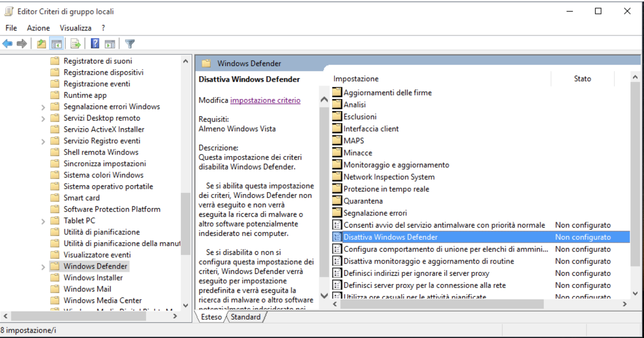Click tree pane scroll down arrow

pos(185,305)
